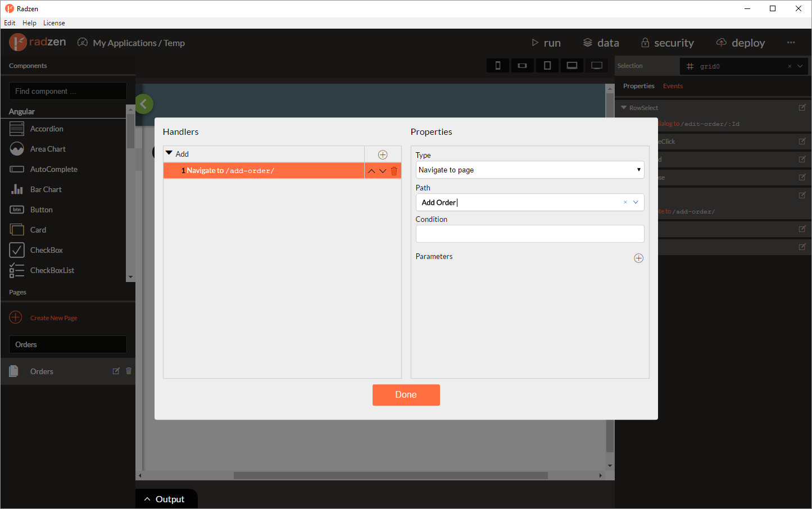Open the Help menu
The height and width of the screenshot is (509, 812).
[29, 23]
